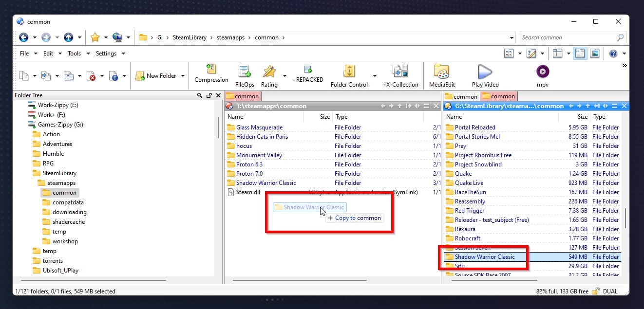Open the Favorites star icon
The height and width of the screenshot is (309, 644).
95,37
